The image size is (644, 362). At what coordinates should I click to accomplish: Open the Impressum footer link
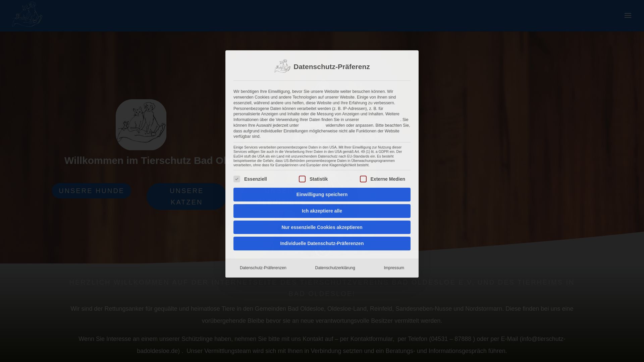[x=394, y=268]
